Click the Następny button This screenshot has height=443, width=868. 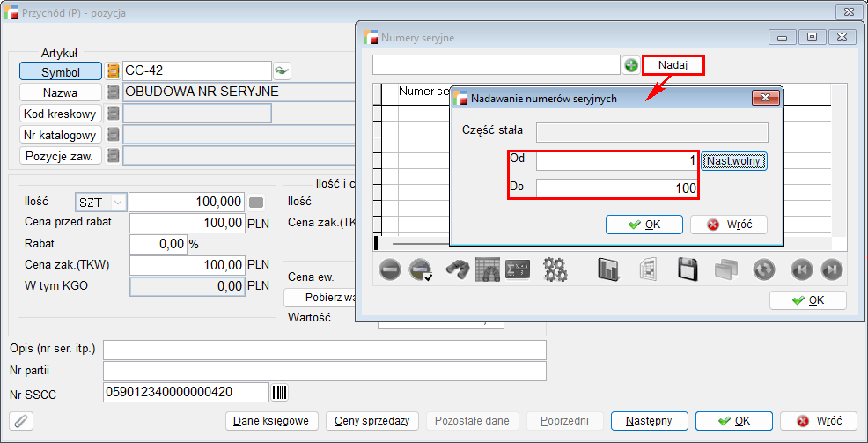tap(649, 421)
